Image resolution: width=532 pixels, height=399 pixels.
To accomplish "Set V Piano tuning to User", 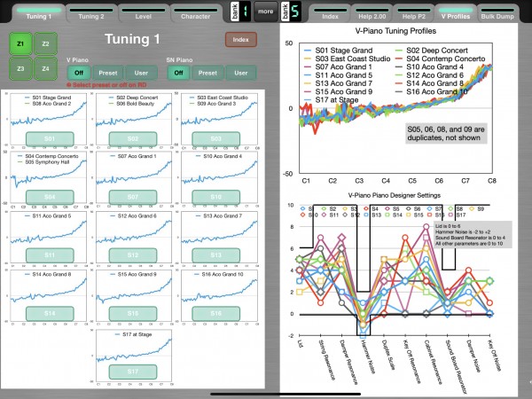I will click(x=141, y=73).
